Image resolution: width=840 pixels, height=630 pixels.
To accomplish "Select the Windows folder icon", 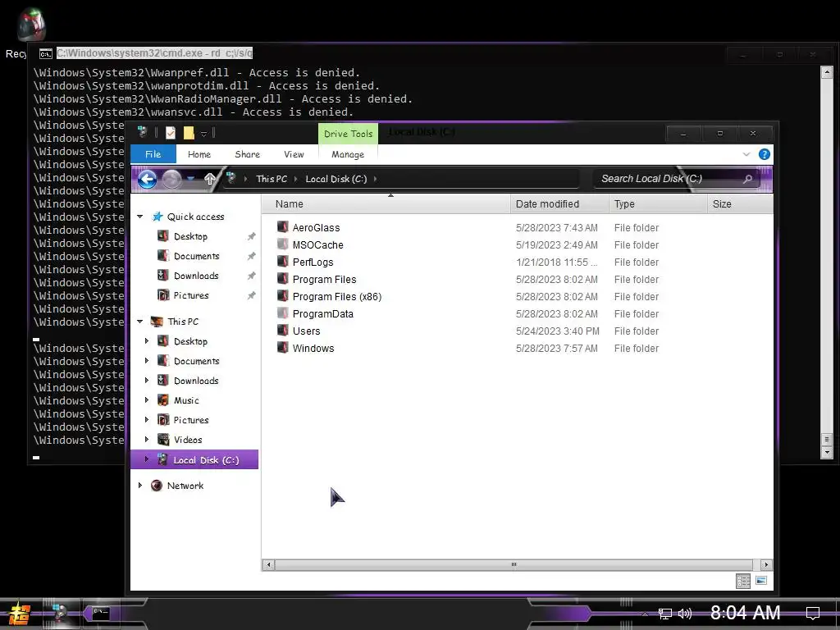I will pyautogui.click(x=283, y=348).
